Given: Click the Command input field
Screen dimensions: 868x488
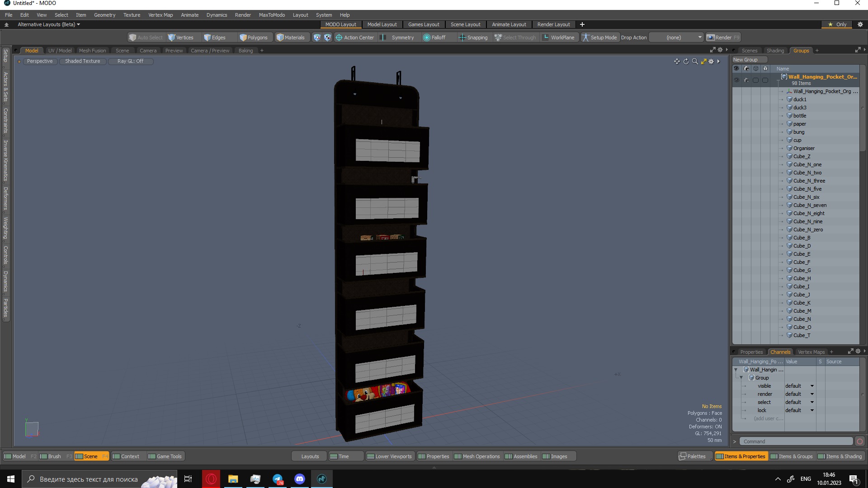Looking at the screenshot, I should [796, 441].
